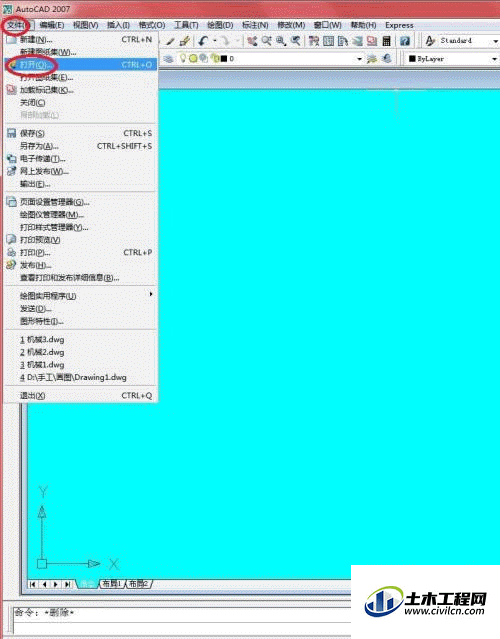Open 页面设置管理器(G)... entry
The width and height of the screenshot is (500, 639).
point(81,202)
